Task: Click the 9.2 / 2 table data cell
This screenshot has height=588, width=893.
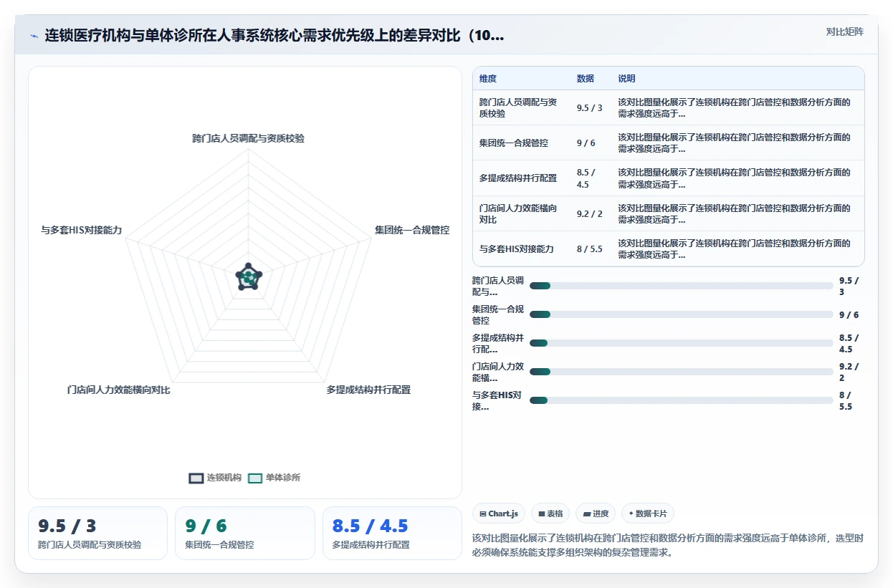Action: point(589,213)
